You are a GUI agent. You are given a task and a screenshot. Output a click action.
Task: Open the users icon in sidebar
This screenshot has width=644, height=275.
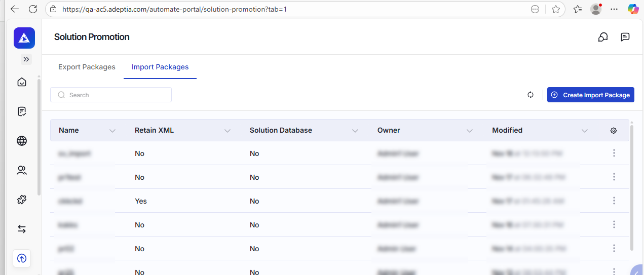[x=22, y=170]
